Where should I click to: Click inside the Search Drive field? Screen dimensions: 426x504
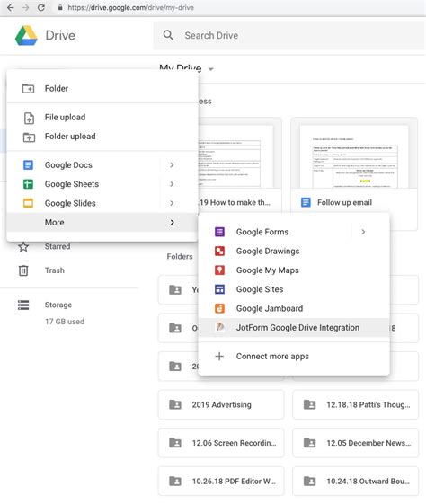click(x=288, y=35)
